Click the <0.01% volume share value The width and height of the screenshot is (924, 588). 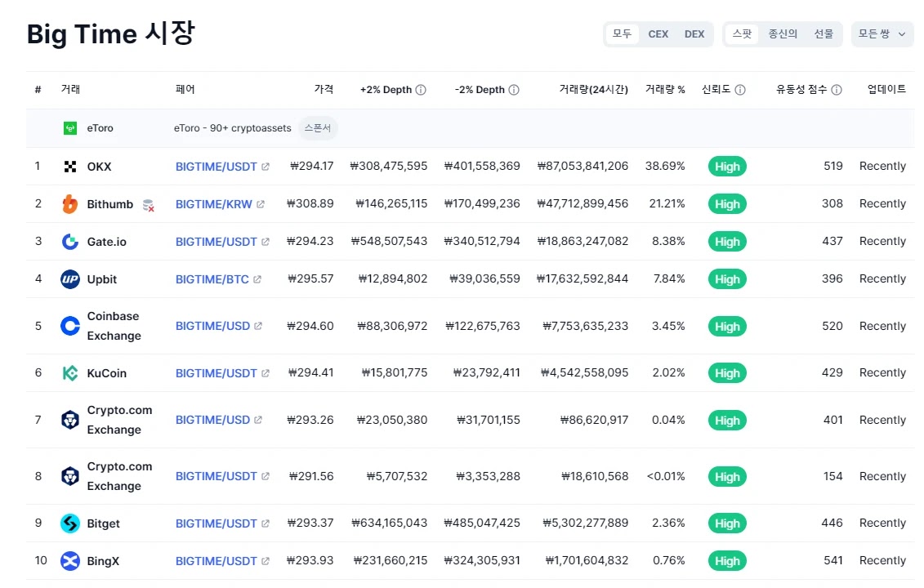coord(666,476)
